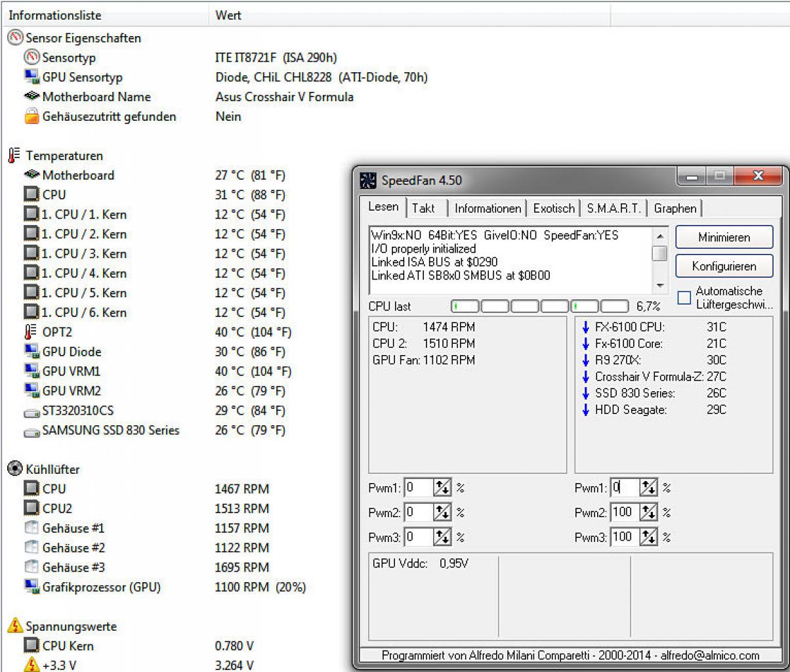Viewport: 790px width, 672px height.
Task: Click the lock icon beside Gehäusezutritt gefunden
Action: click(31, 117)
